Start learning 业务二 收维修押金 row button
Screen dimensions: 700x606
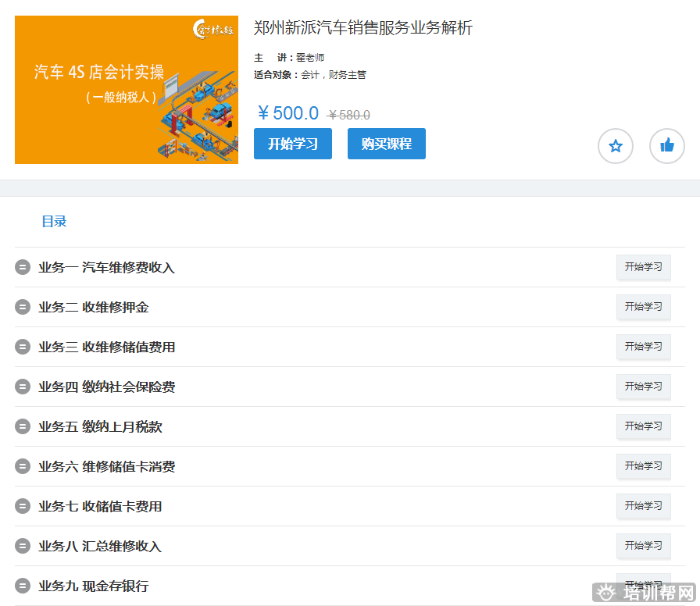(x=643, y=307)
